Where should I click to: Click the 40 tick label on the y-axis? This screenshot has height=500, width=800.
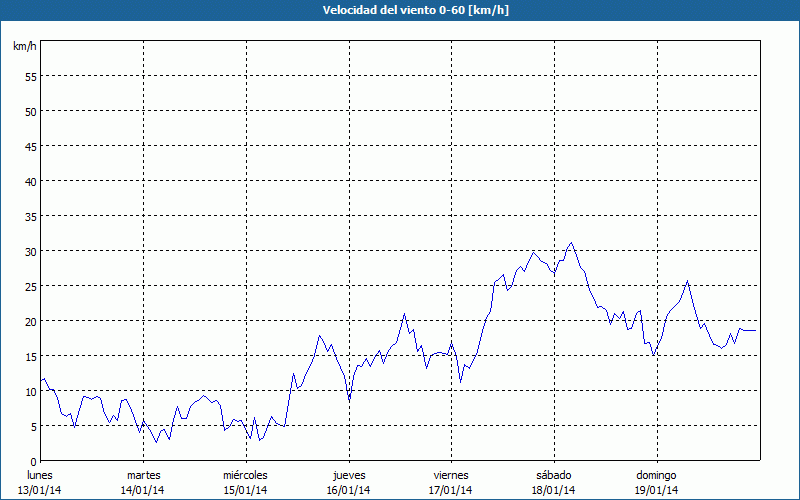30,181
